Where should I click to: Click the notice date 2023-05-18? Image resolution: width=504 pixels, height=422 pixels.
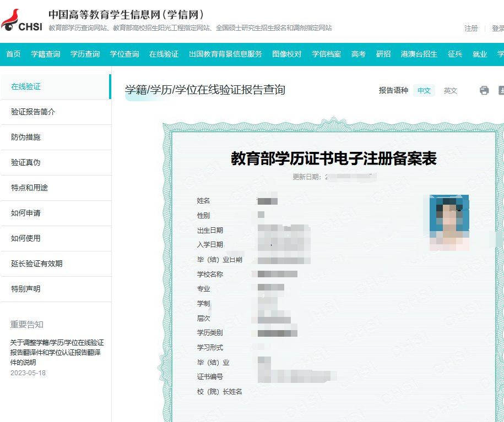(28, 373)
